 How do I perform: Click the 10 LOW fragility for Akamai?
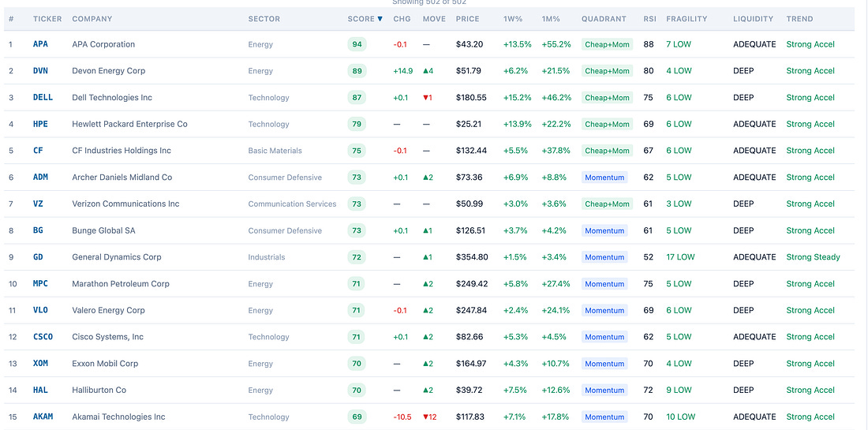coord(680,417)
